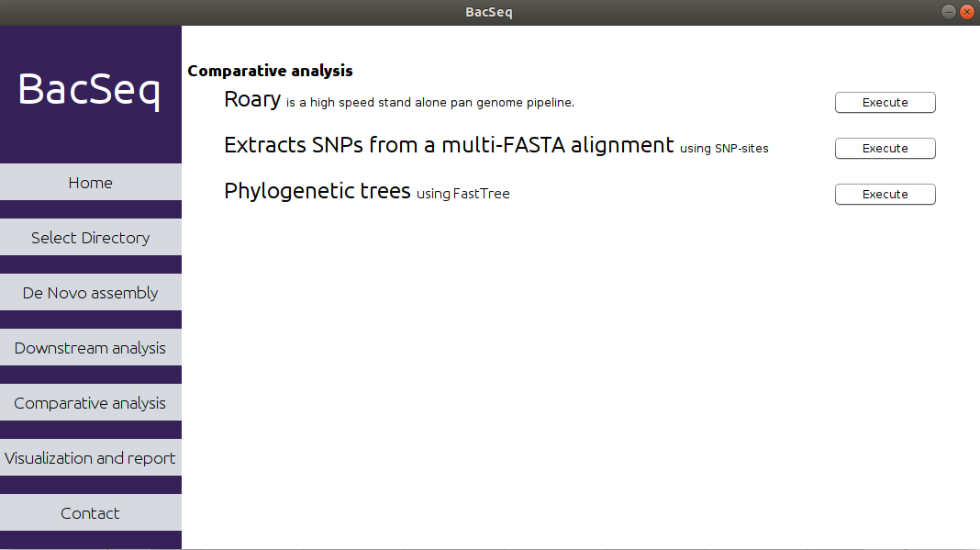980x550 pixels.
Task: Click the 'using SNP-sites' description text
Action: 724,149
